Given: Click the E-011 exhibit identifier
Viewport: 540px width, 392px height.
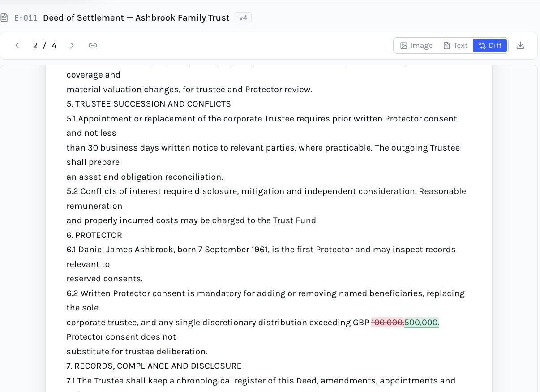Looking at the screenshot, I should tap(26, 18).
